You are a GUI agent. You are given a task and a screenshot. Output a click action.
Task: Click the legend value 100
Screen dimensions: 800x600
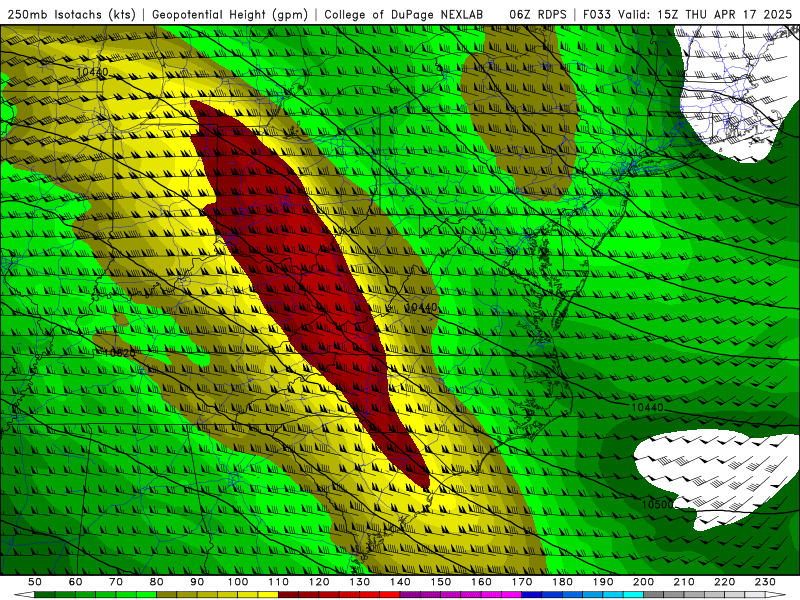tap(238, 582)
